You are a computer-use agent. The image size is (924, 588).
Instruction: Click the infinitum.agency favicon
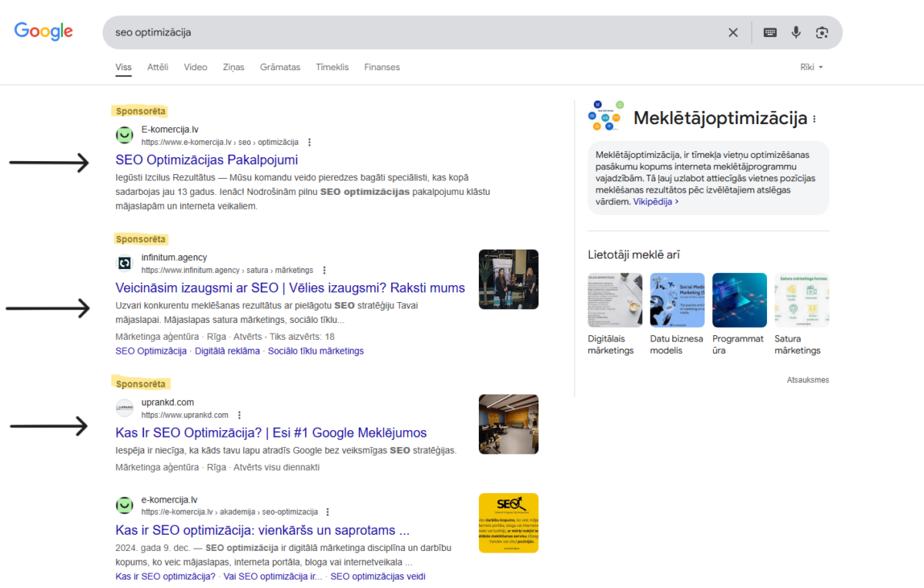coord(124,263)
